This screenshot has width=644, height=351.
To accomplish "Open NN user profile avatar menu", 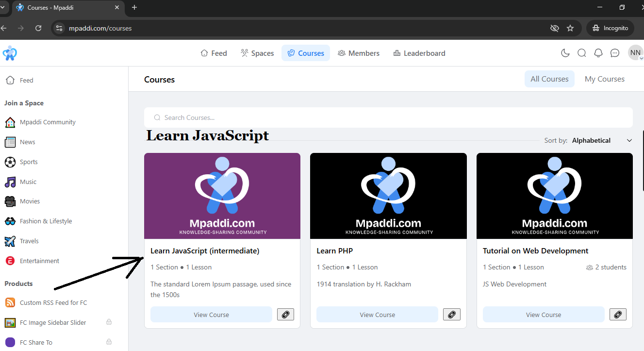I will click(x=635, y=53).
